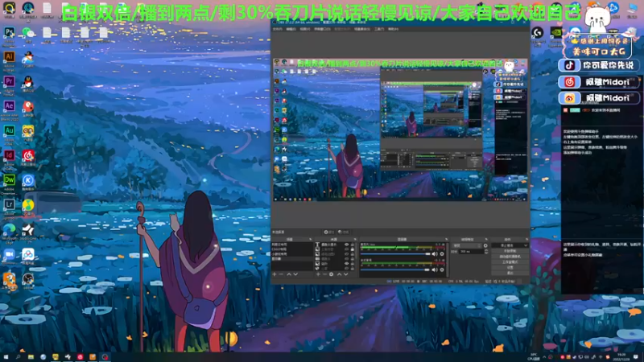
Task: Move selected scene down with chevron
Action: point(295,274)
